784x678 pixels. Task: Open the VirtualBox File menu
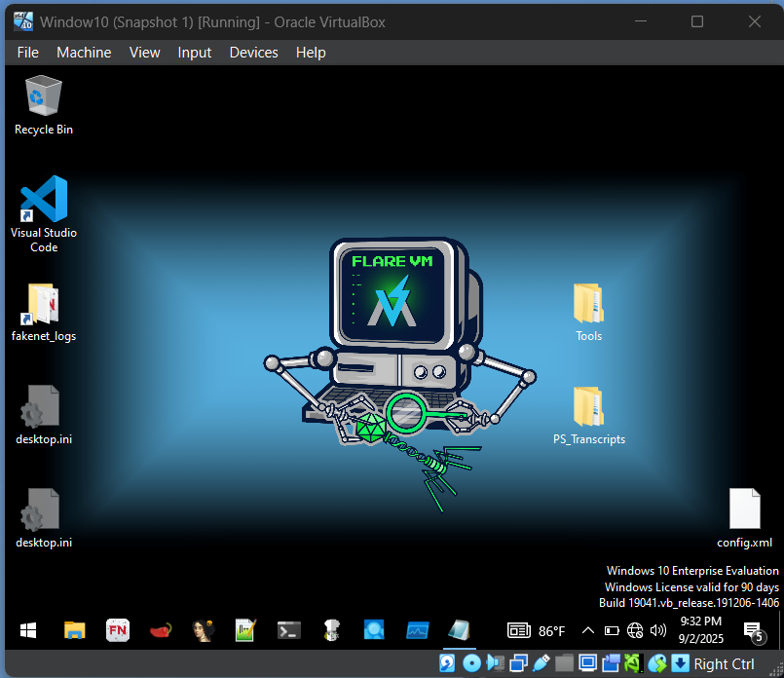pos(27,53)
